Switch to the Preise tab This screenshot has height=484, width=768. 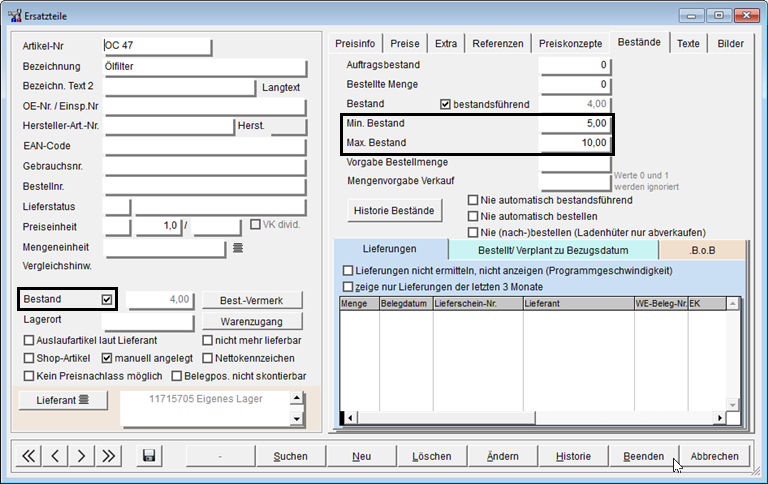click(405, 44)
